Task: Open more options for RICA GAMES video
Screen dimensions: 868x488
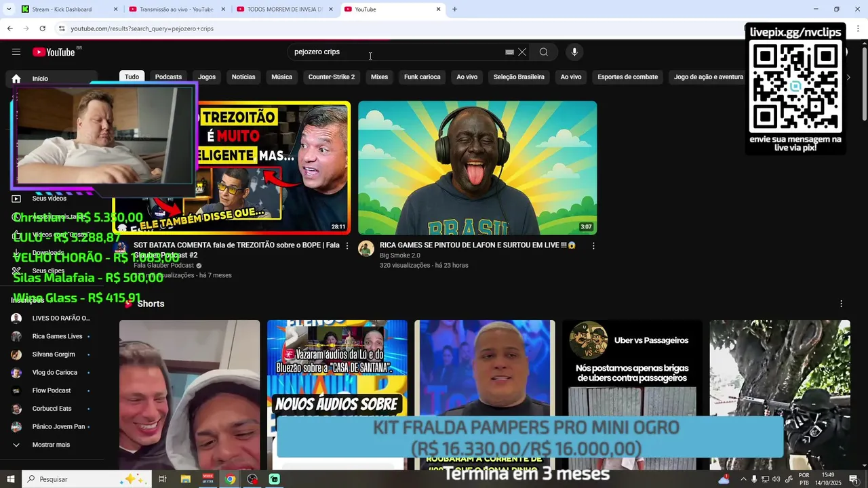Action: (x=593, y=246)
